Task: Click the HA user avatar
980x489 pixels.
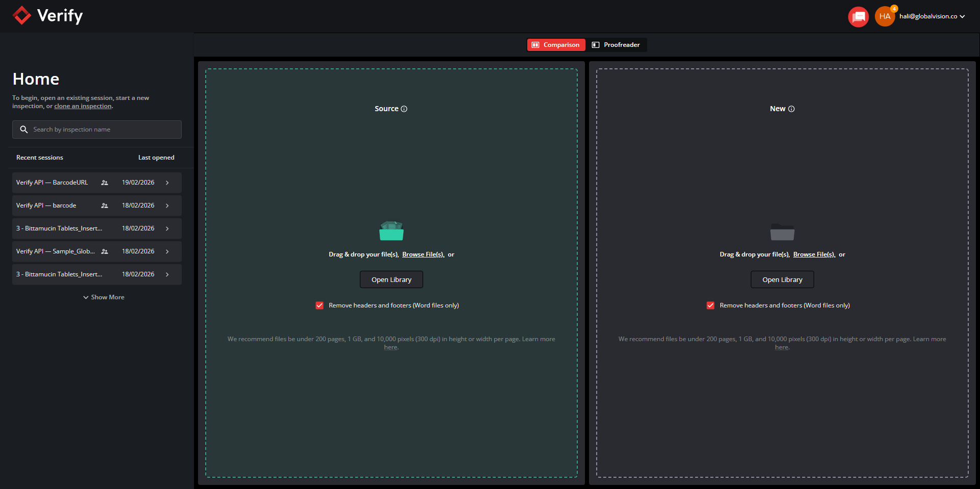Action: tap(885, 17)
